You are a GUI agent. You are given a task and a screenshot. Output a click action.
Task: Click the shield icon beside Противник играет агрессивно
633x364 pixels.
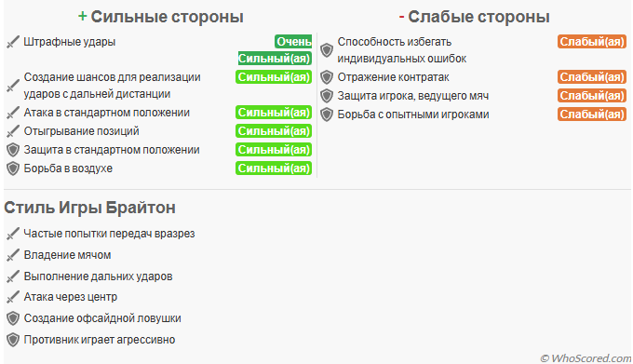[13, 340]
